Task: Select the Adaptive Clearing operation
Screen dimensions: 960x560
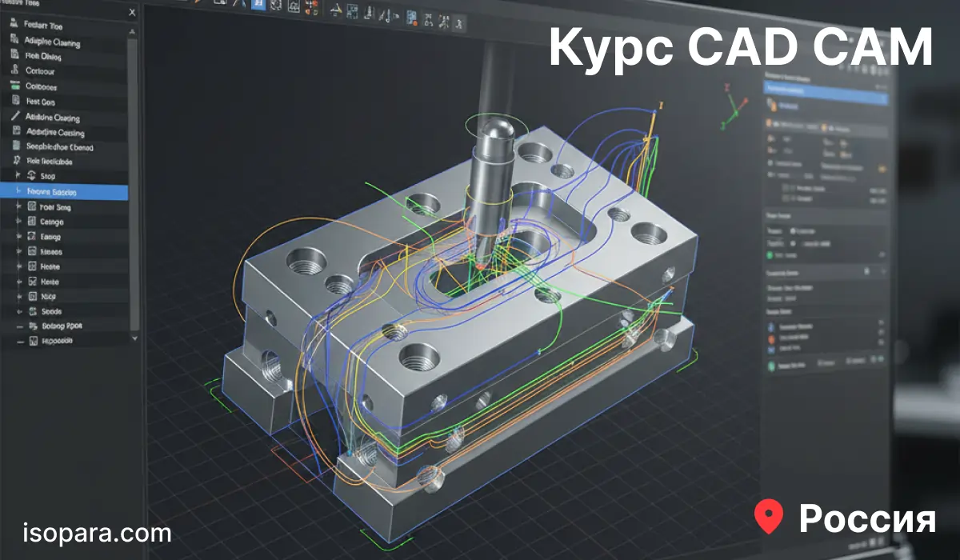Action: coord(52,41)
